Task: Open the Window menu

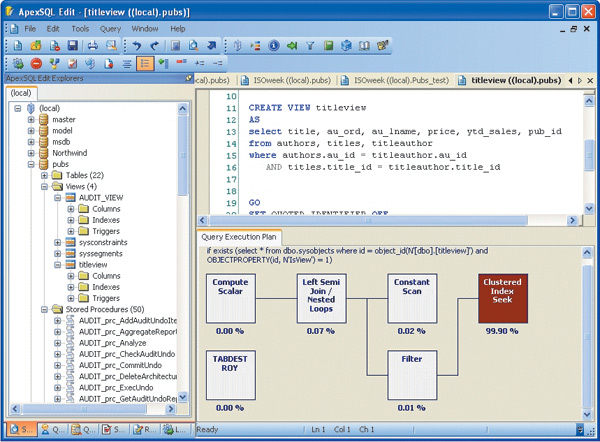Action: pos(145,29)
